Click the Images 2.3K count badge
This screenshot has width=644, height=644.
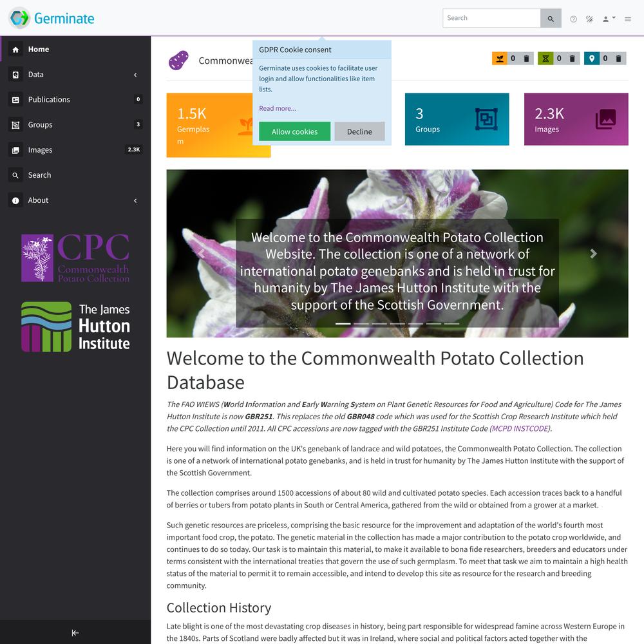point(133,149)
